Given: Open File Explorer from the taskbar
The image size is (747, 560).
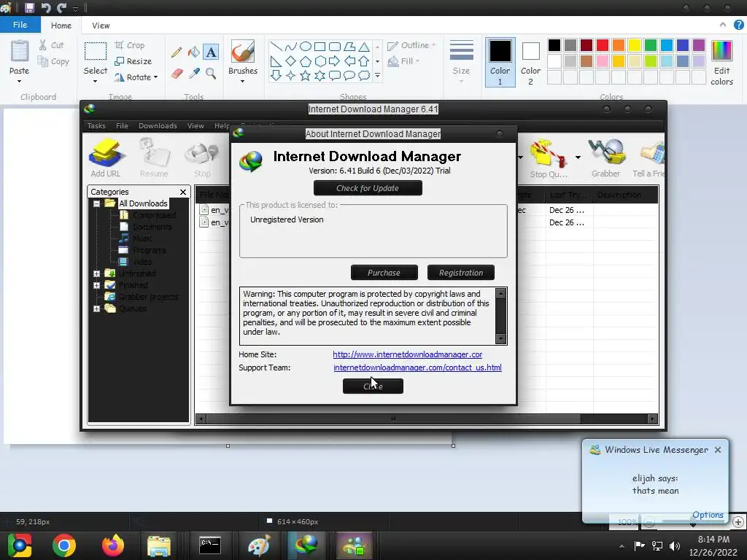Looking at the screenshot, I should [158, 545].
